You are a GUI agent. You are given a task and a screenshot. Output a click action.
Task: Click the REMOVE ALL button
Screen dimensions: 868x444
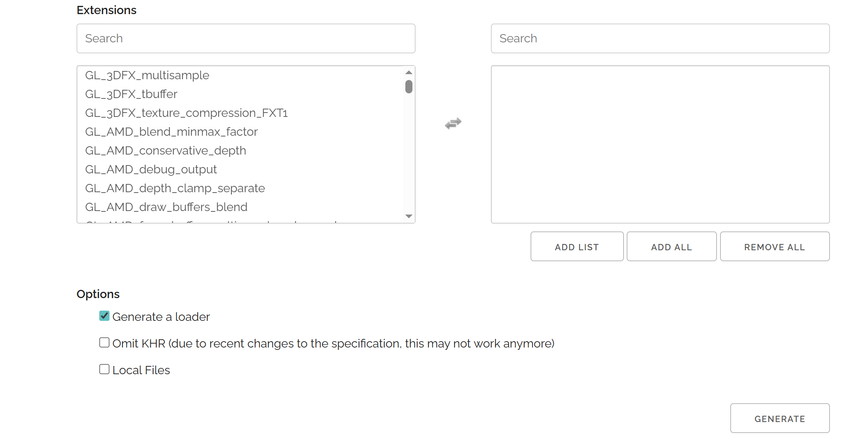tap(775, 246)
